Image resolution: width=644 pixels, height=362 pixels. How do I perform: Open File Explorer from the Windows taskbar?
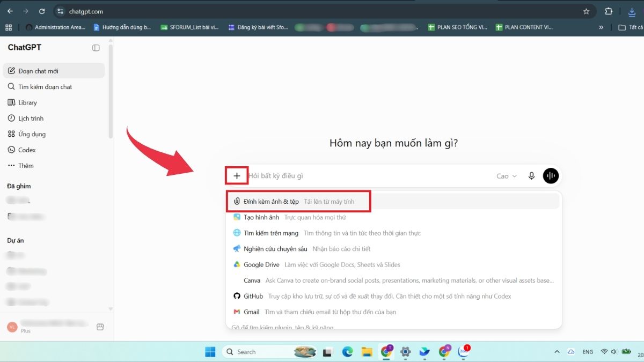(x=367, y=352)
